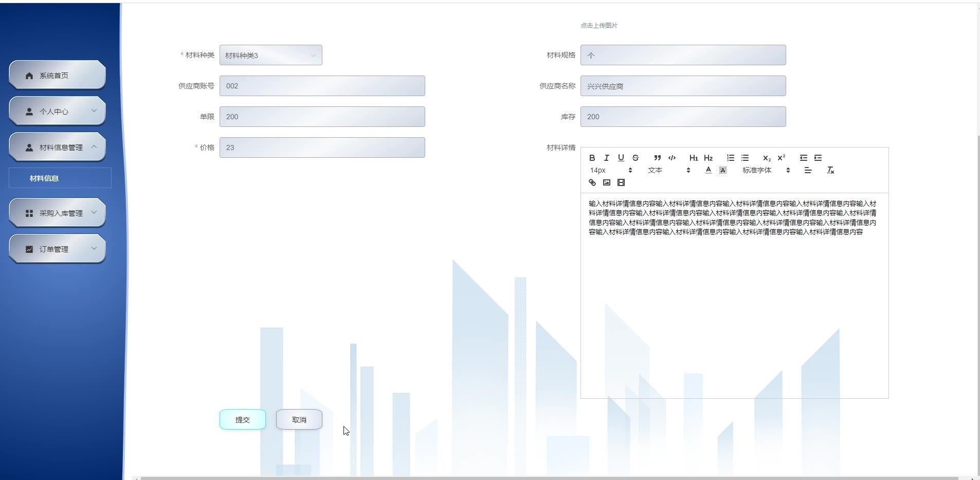Open the text alignment picker
Image resolution: width=980 pixels, height=480 pixels.
tap(808, 170)
